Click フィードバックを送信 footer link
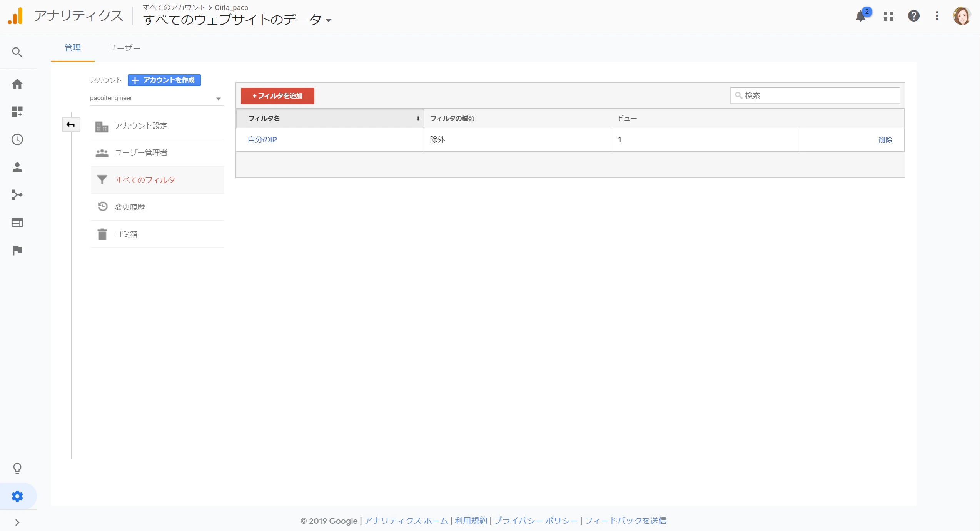The image size is (980, 531). click(625, 521)
